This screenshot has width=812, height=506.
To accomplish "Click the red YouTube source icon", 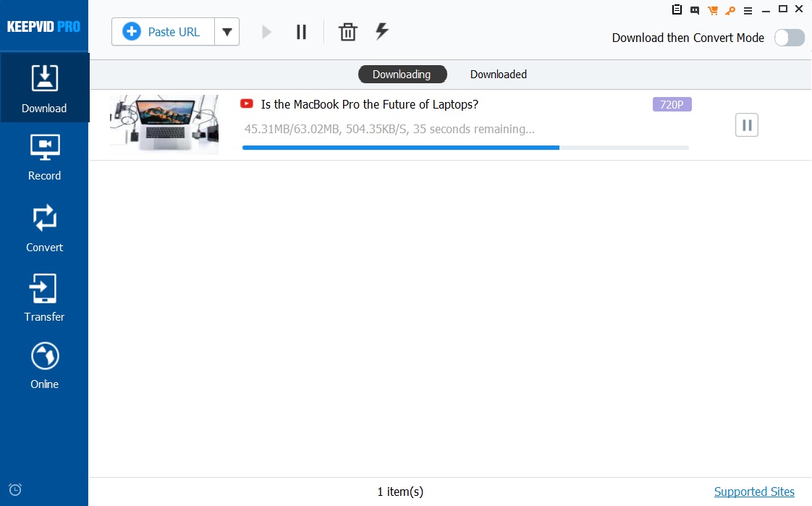I will 247,104.
